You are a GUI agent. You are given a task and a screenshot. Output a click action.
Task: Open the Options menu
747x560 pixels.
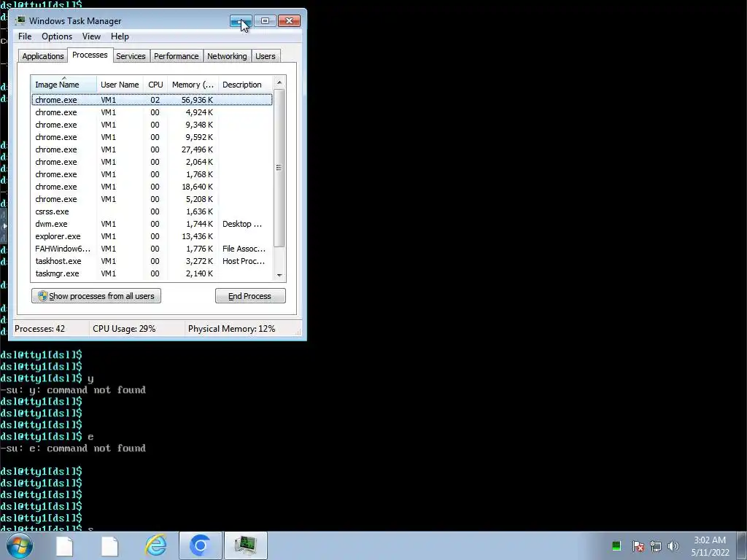pyautogui.click(x=57, y=36)
